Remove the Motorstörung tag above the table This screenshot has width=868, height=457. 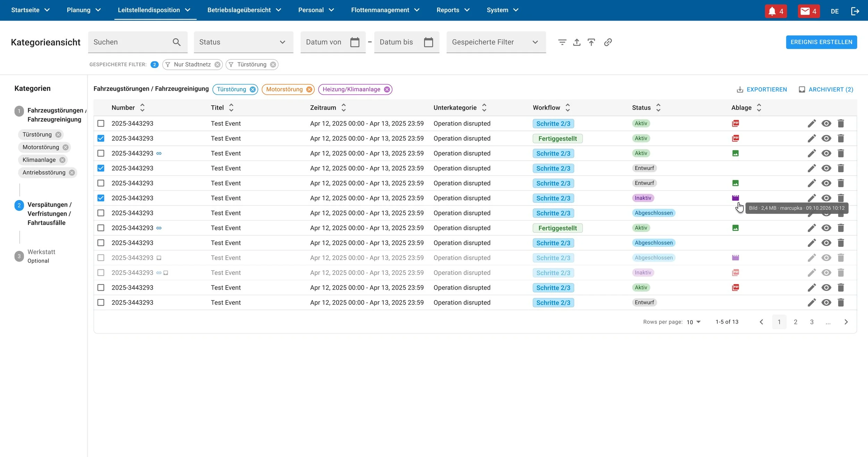309,89
